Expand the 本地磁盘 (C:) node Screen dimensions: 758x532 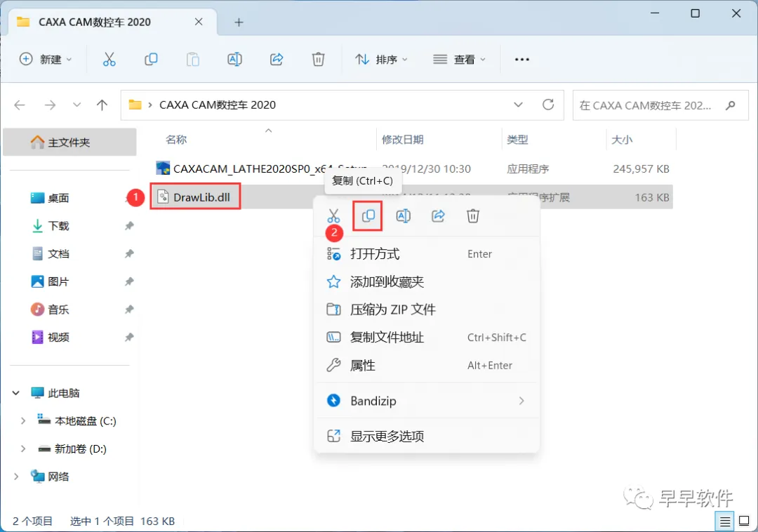click(22, 421)
